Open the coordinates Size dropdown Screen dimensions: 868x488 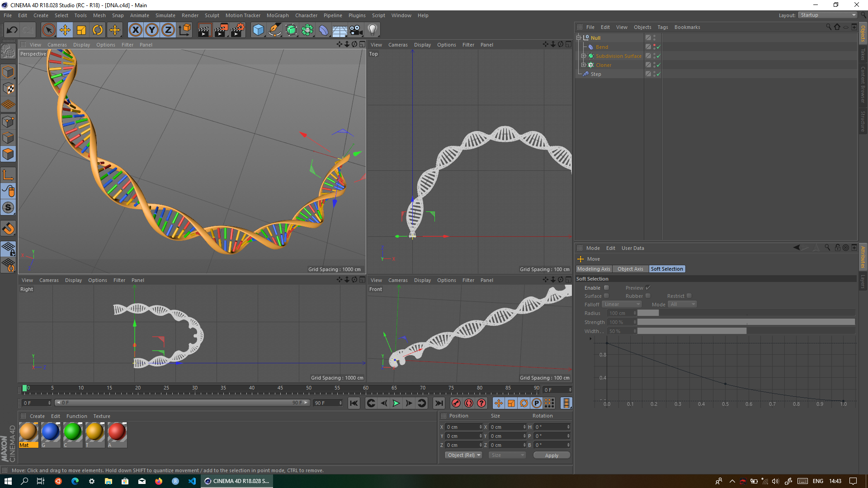[507, 455]
